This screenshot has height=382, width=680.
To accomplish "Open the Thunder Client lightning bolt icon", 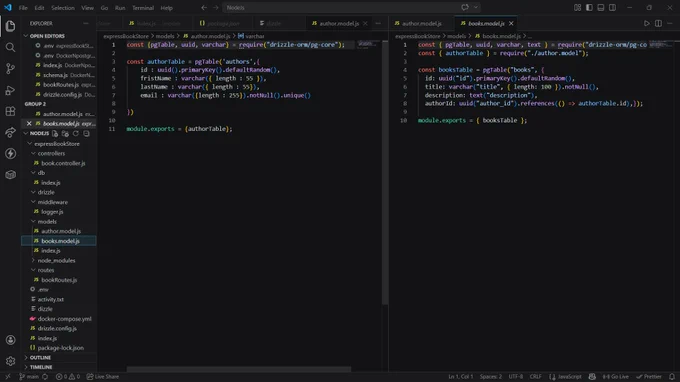I will 10,153.
